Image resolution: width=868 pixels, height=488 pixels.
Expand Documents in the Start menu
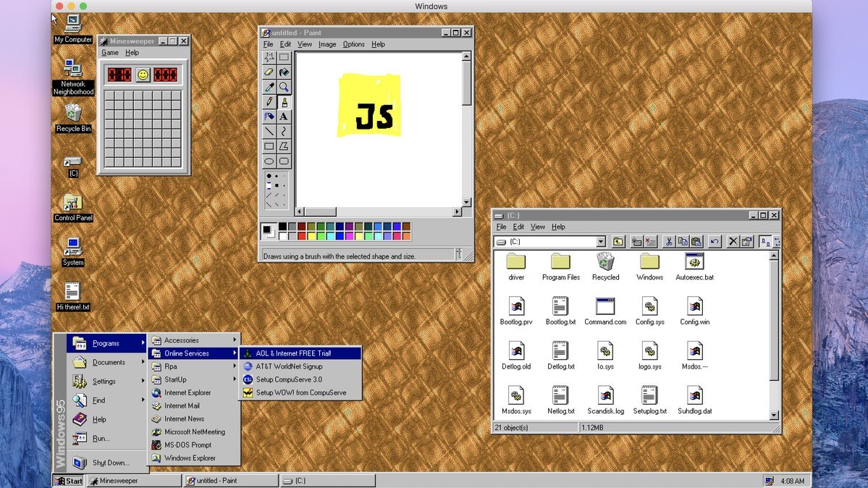[107, 362]
